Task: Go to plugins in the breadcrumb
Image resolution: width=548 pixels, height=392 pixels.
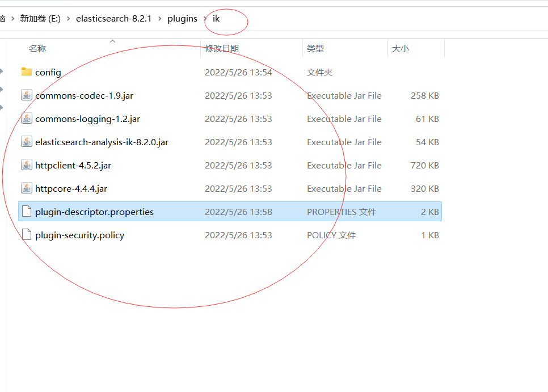Action: tap(182, 19)
